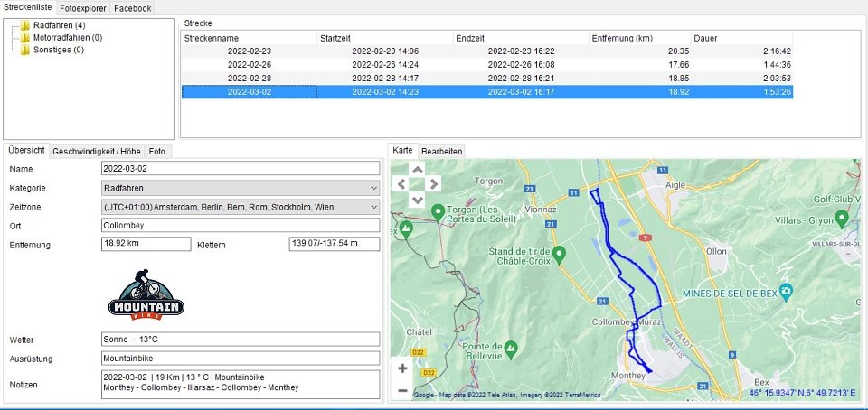The height and width of the screenshot is (410, 868).
Task: Click the Motorradfahren folder icon
Action: click(25, 38)
